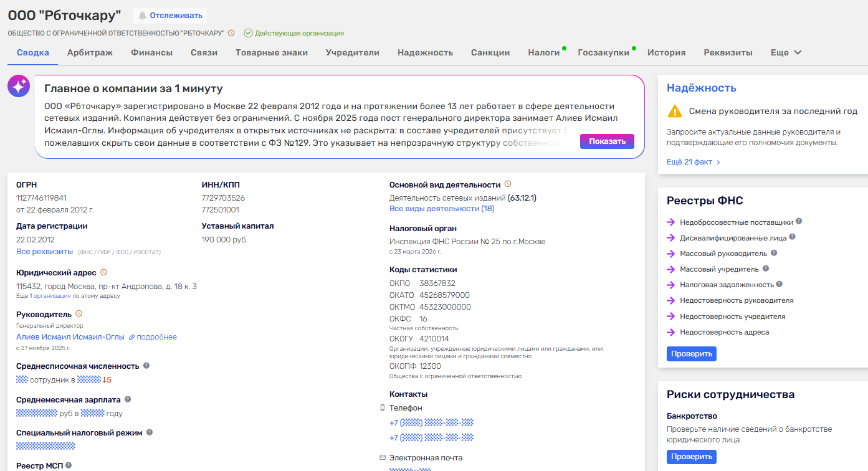
Task: Click the ИНН value 7729703526
Action: pyautogui.click(x=223, y=197)
